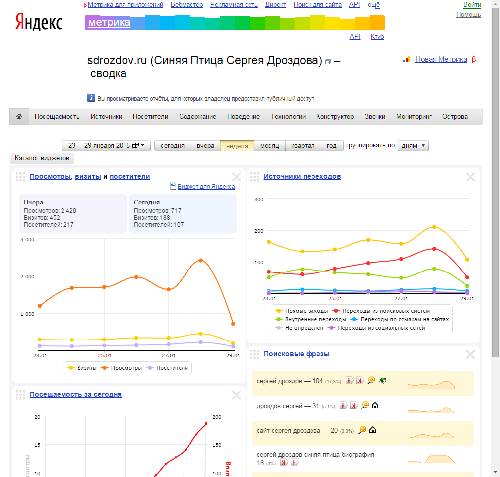The image size is (500, 477).
Task: Open Острова menu
Action: [x=455, y=117]
